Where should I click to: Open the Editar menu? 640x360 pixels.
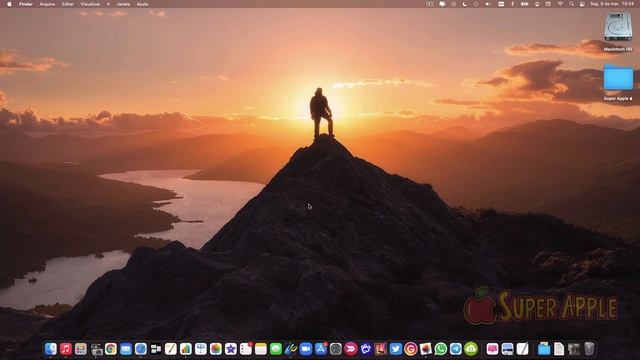(68, 4)
